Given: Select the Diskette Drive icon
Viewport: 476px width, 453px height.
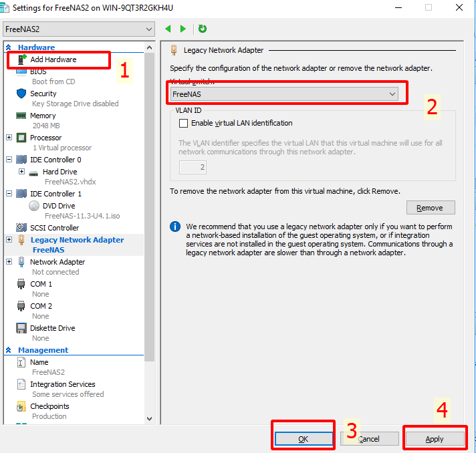Looking at the screenshot, I should (x=21, y=329).
